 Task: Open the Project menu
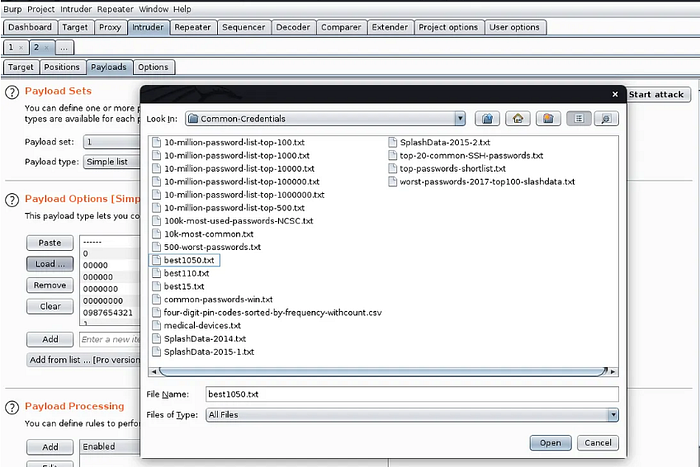tap(41, 9)
